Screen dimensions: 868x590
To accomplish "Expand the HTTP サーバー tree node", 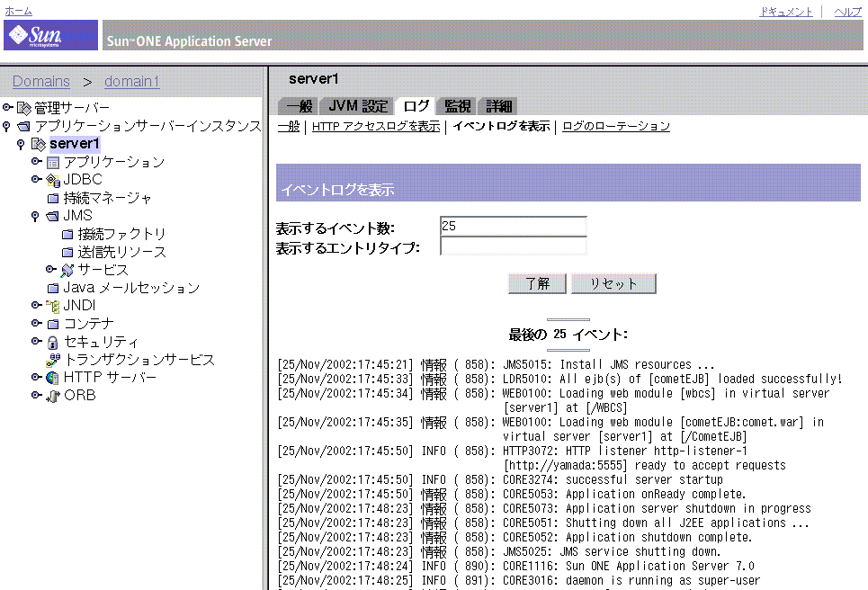I will [37, 378].
